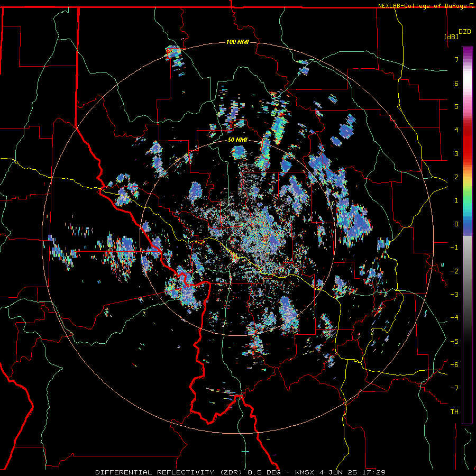Screen dimensions: 476x476
Task: Click the 5 value on the legend
Action: 456,106
